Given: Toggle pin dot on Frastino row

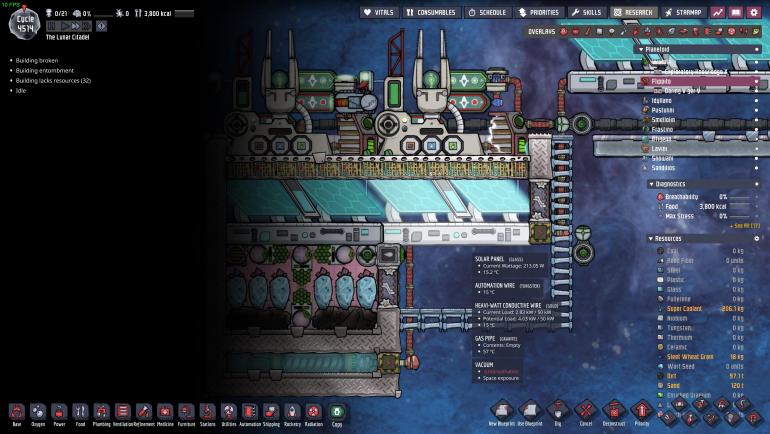Looking at the screenshot, I should point(756,130).
